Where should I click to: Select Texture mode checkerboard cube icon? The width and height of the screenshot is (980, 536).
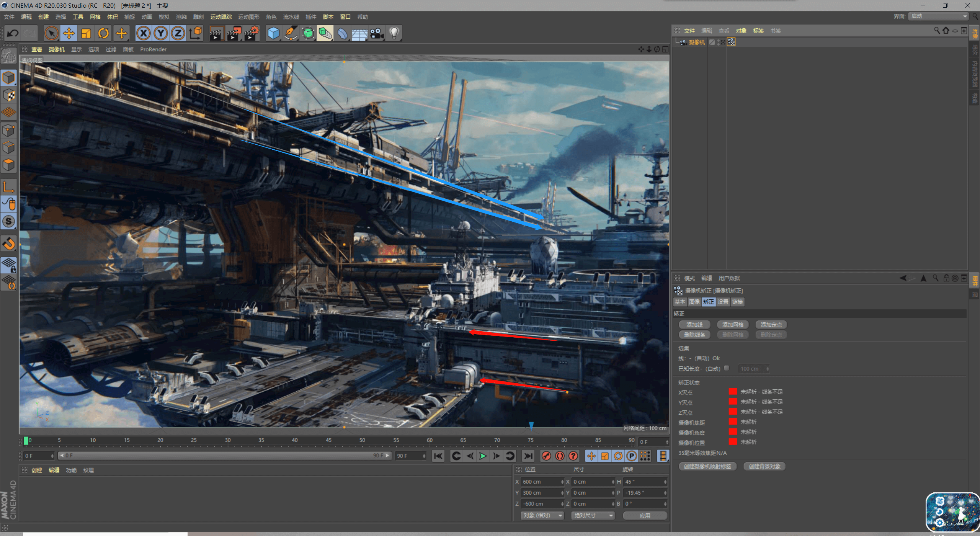(8, 95)
